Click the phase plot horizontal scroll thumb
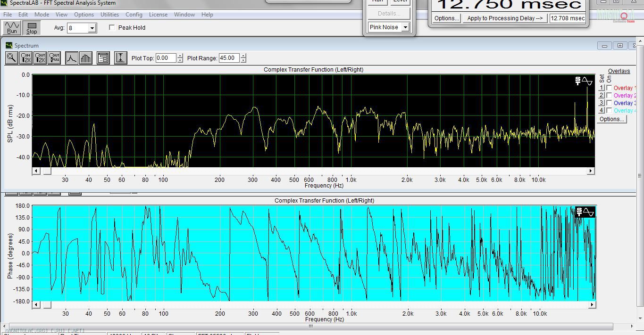Viewport: 644px width, 335px height. click(47, 305)
